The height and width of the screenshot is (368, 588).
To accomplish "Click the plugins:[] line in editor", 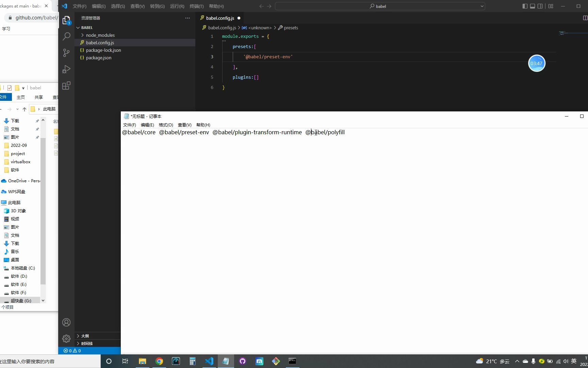I will pos(246,77).
